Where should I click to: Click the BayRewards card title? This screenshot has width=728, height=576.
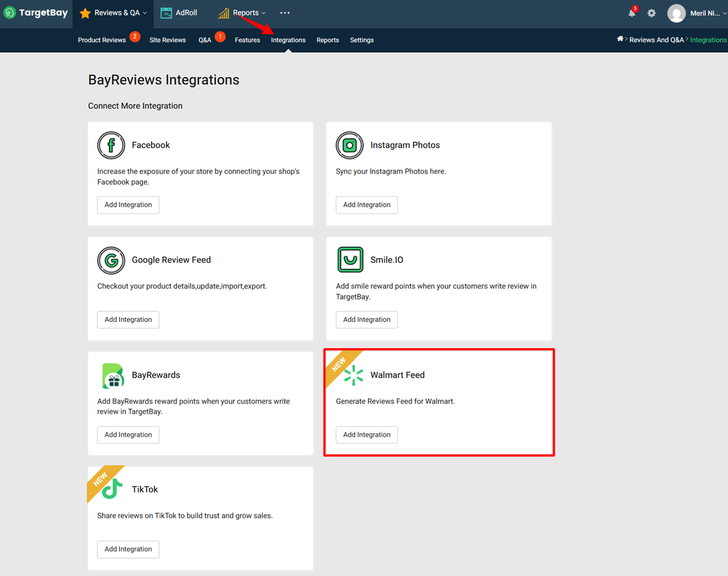[156, 375]
